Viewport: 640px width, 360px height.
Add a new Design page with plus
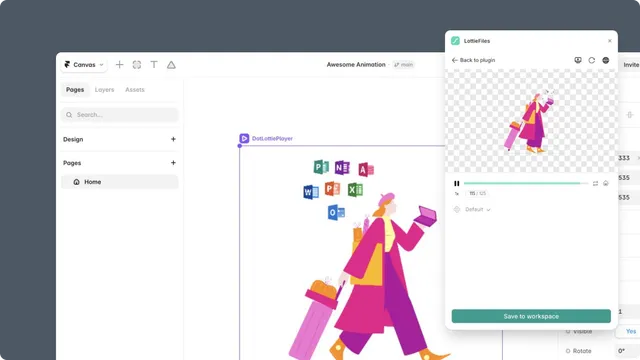pyautogui.click(x=173, y=139)
